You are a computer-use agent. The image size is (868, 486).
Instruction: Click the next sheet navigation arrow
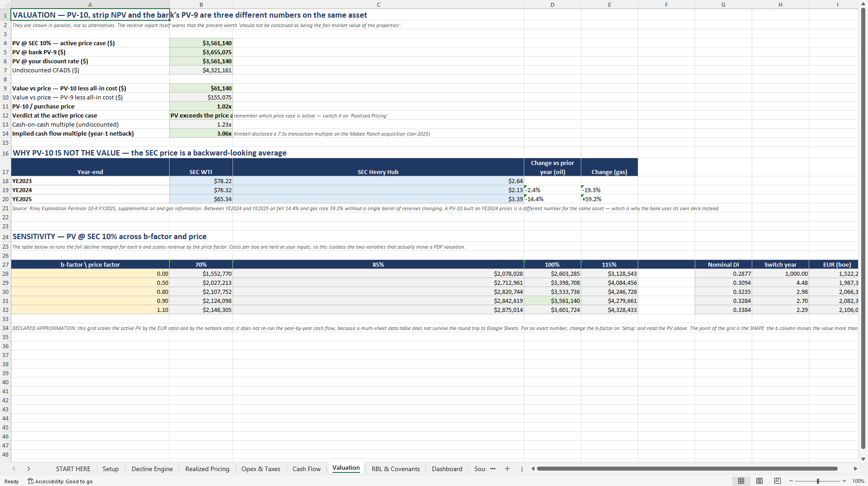[28, 469]
